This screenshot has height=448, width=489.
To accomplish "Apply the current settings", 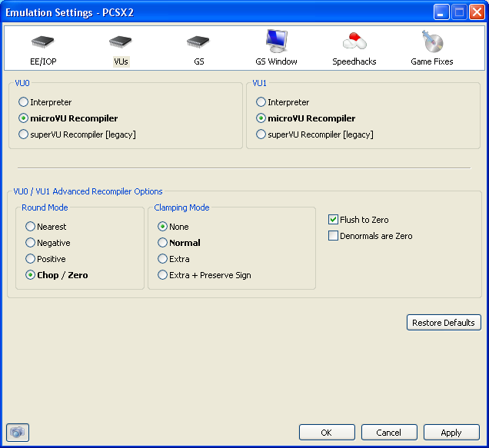I will click(x=451, y=433).
